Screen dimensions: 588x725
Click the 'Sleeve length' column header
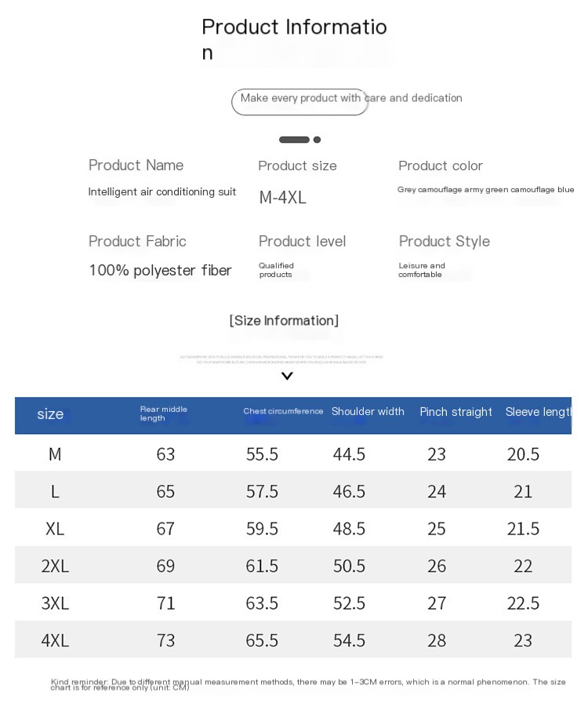pyautogui.click(x=538, y=412)
